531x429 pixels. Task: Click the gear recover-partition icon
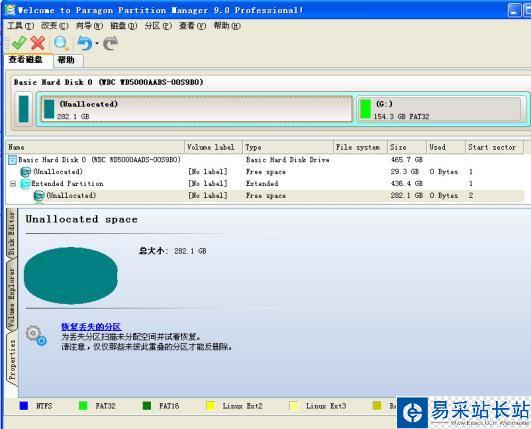pyautogui.click(x=36, y=335)
